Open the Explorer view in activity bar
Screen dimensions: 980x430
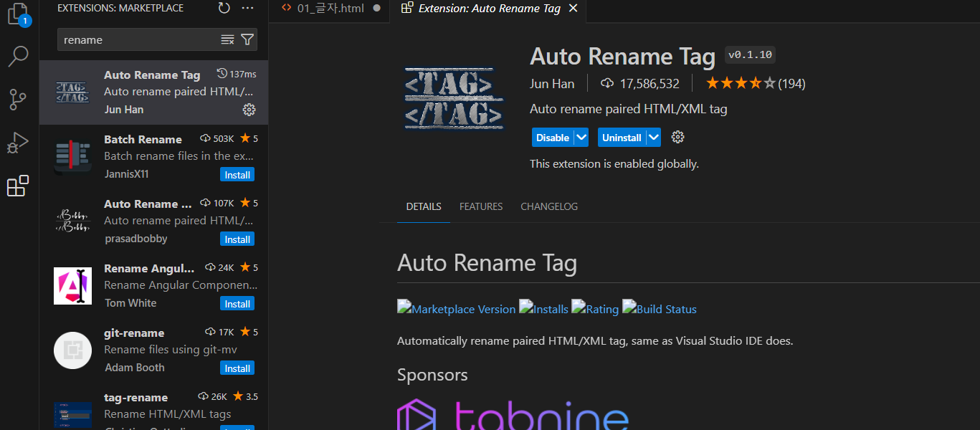click(19, 14)
